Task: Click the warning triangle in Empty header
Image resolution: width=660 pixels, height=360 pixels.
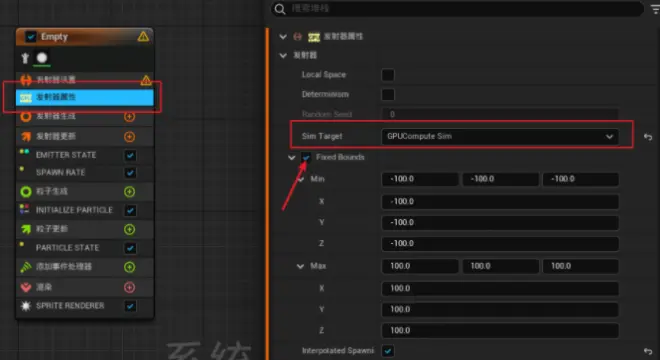Action: point(143,37)
